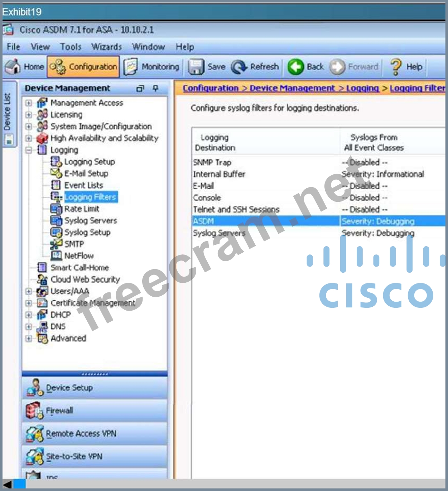Expand the Management Access tree node
Viewport: 448px width, 491px height.
point(29,103)
